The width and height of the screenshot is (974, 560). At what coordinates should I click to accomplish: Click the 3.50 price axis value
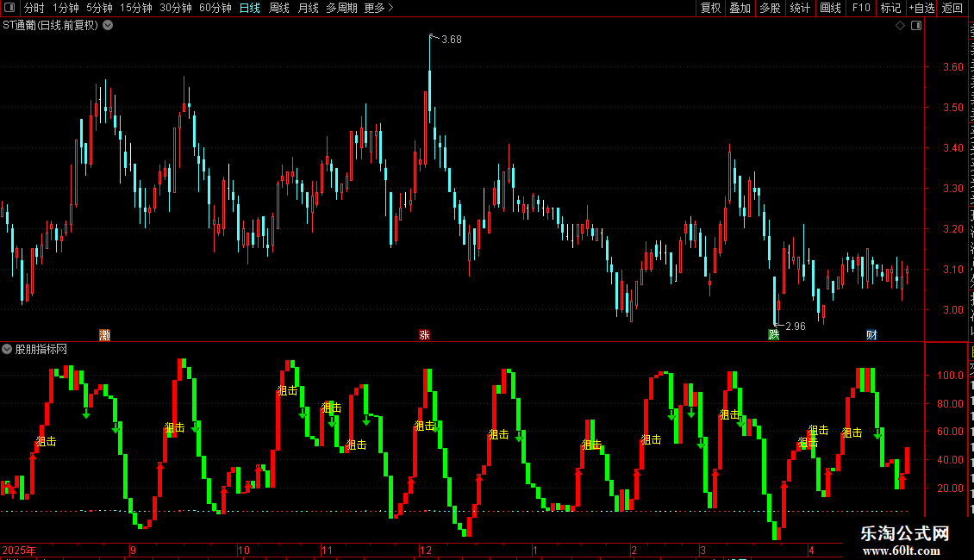tap(952, 108)
